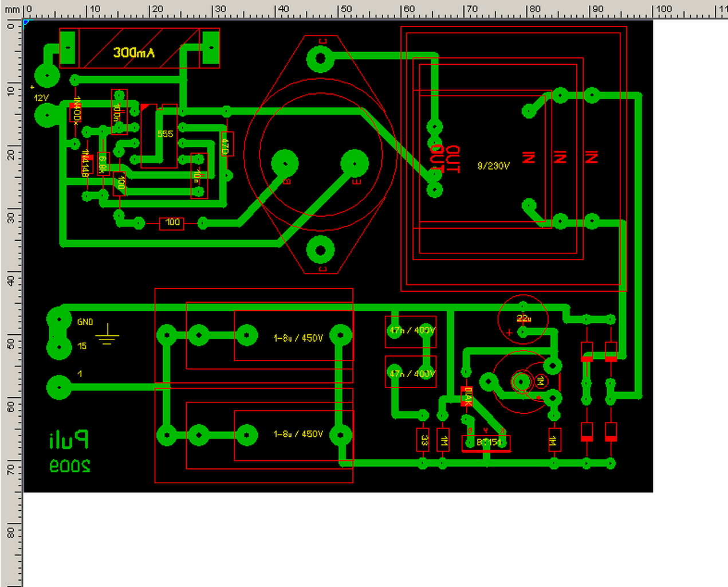Select the solder pad labeled 1

coord(59,388)
